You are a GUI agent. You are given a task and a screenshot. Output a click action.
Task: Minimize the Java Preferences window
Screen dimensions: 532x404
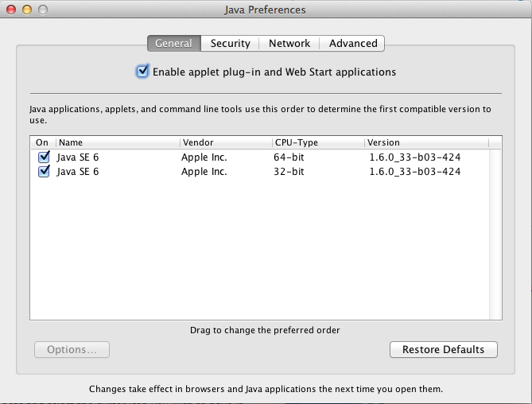pos(27,10)
